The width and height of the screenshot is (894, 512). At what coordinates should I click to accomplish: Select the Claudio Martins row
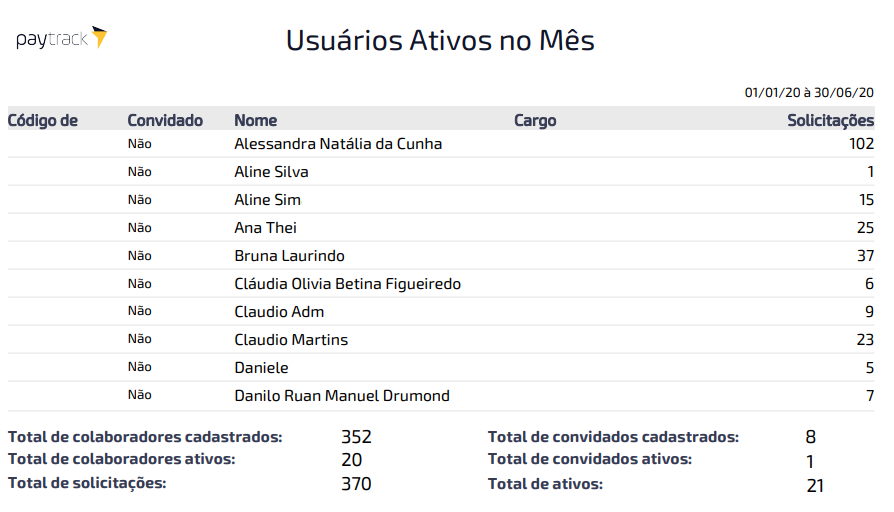(x=441, y=339)
